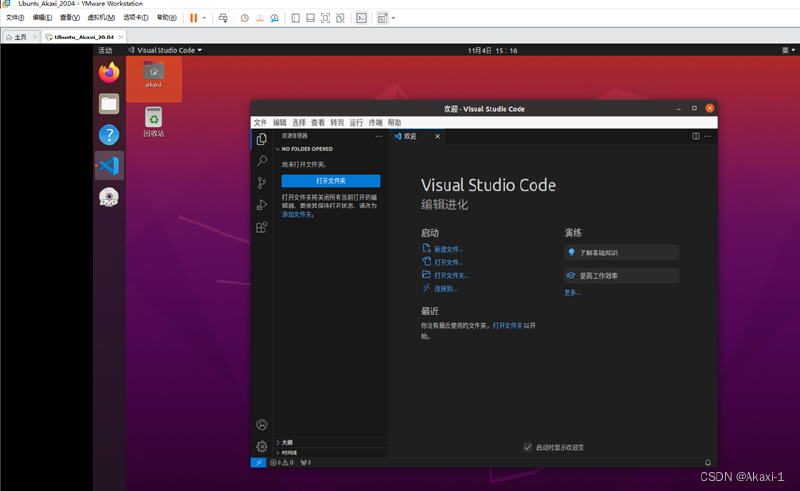Open VMware snapshot manager
The image size is (800, 491).
[274, 18]
